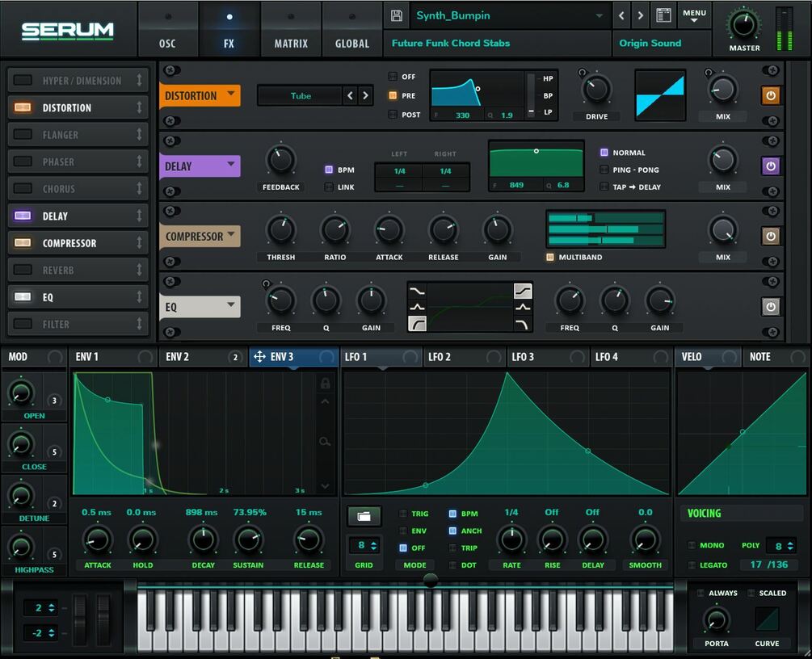812x659 pixels.
Task: Select EQ high shelf shape icon
Action: point(523,292)
